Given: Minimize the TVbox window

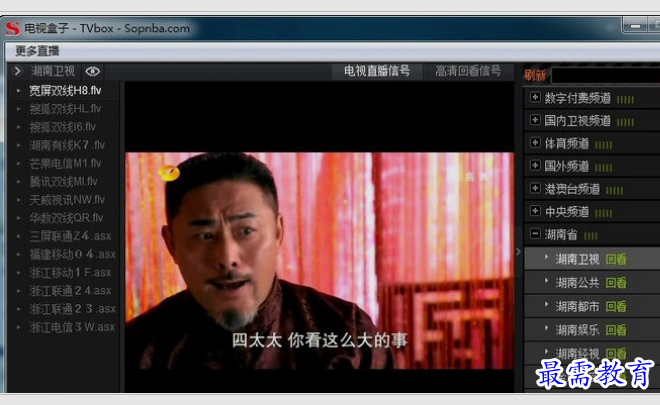Looking at the screenshot, I should (x=635, y=26).
